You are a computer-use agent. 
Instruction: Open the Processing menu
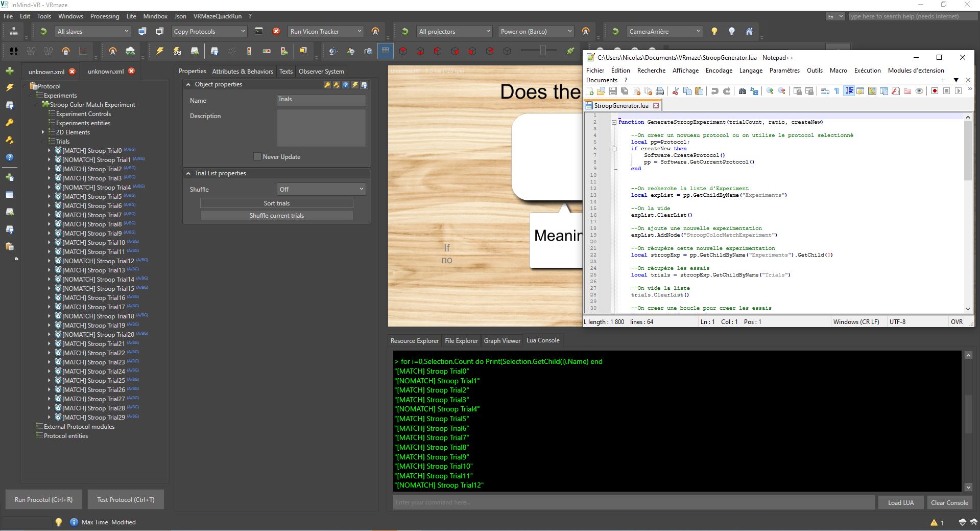pos(105,16)
